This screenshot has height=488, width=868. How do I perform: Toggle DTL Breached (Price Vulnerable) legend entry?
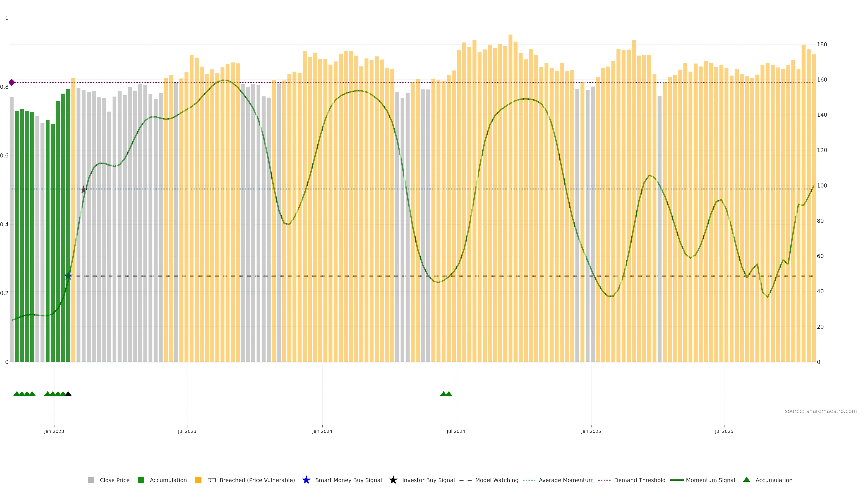coord(251,480)
